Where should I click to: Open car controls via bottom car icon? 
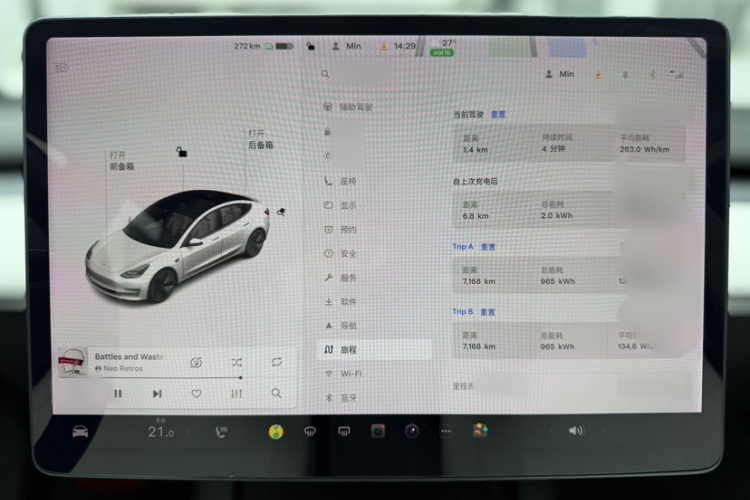[x=80, y=432]
